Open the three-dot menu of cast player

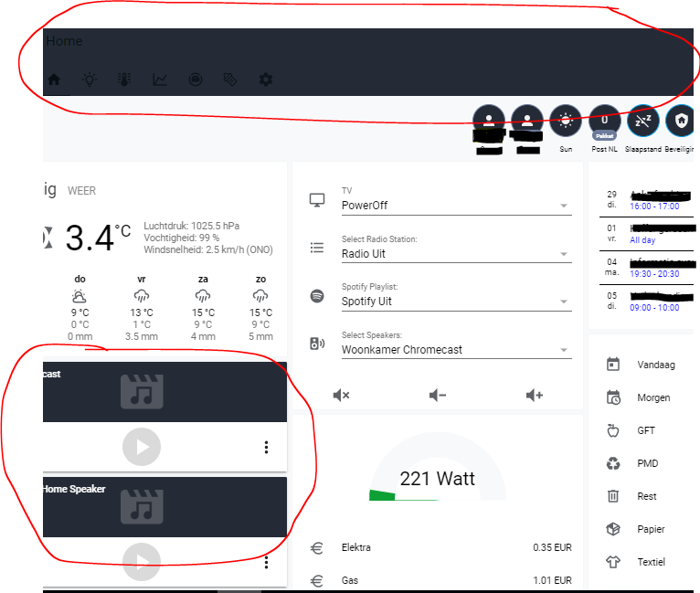tap(267, 447)
